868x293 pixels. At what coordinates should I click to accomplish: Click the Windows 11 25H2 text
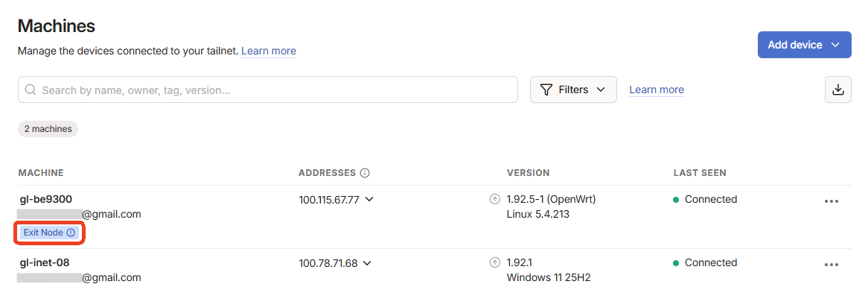point(549,277)
